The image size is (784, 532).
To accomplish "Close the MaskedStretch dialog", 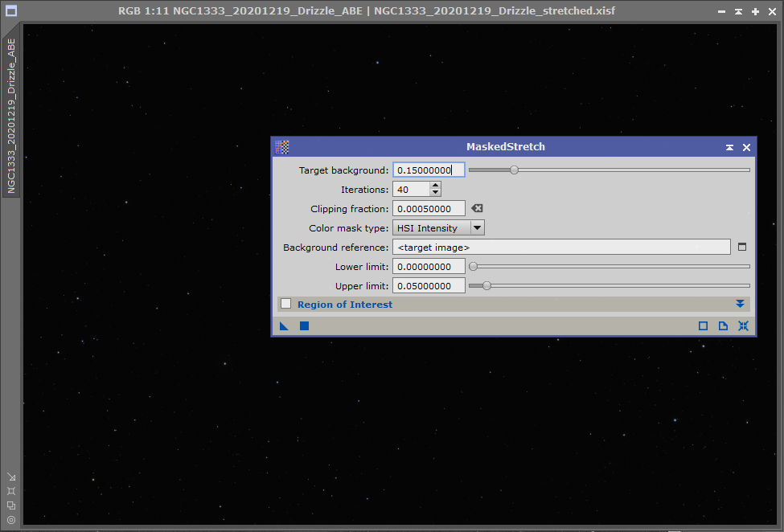I will (746, 147).
